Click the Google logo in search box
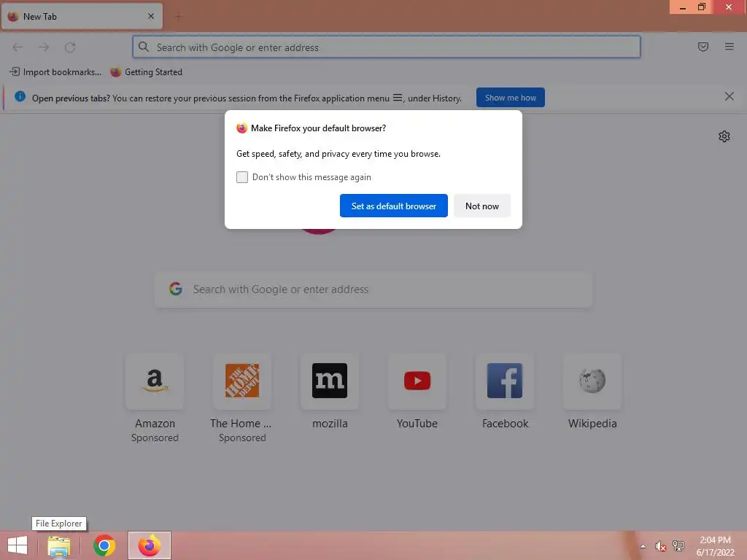This screenshot has height=560, width=747. tap(176, 289)
